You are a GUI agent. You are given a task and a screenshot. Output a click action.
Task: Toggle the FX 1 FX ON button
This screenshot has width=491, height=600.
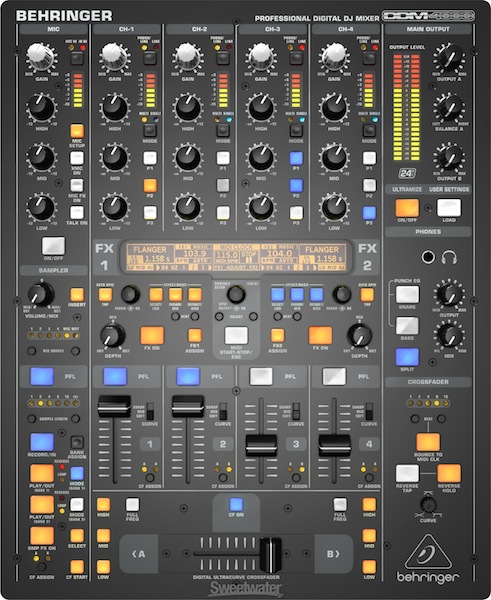152,335
